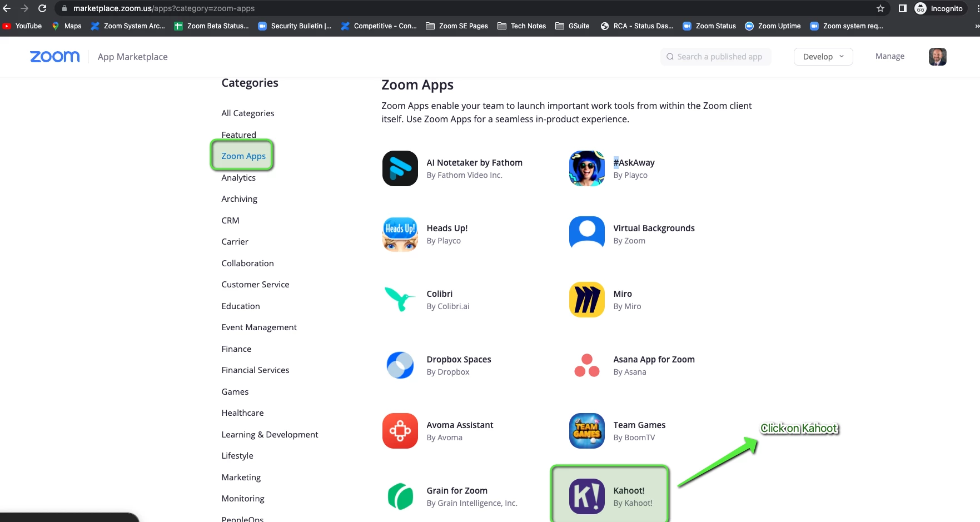Select the Featured category

coord(239,135)
